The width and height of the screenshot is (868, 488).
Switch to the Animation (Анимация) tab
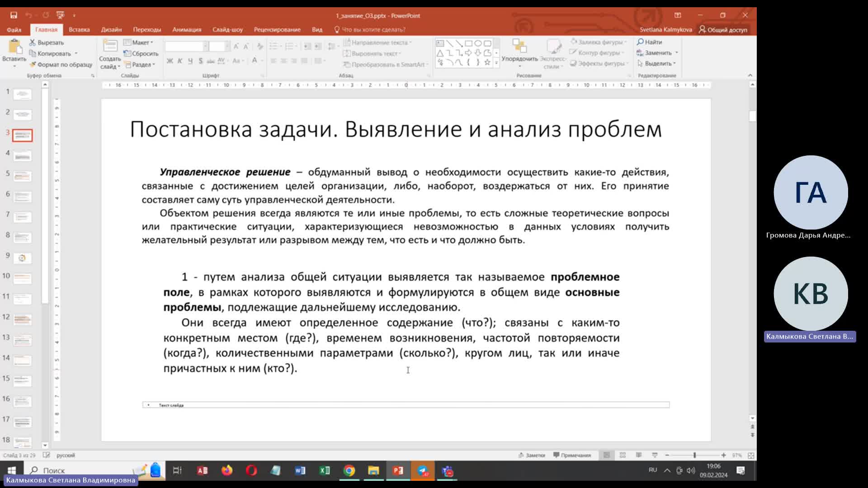pyautogui.click(x=187, y=30)
